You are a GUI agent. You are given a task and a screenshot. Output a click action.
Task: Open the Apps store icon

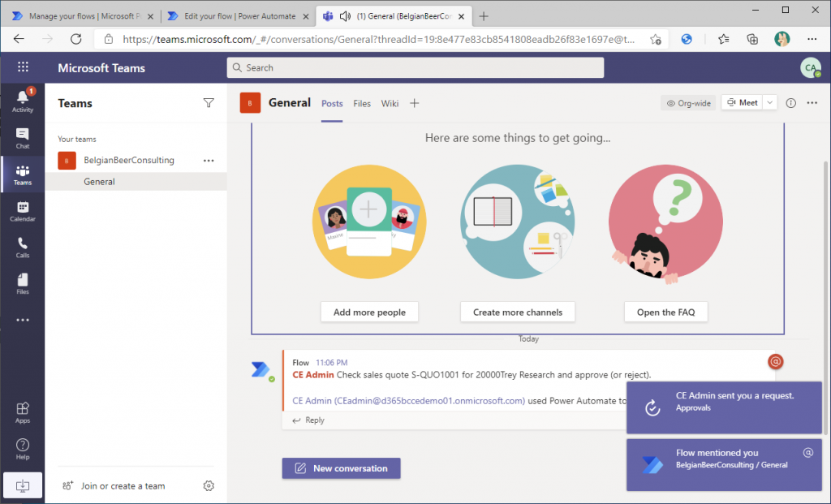pos(22,412)
